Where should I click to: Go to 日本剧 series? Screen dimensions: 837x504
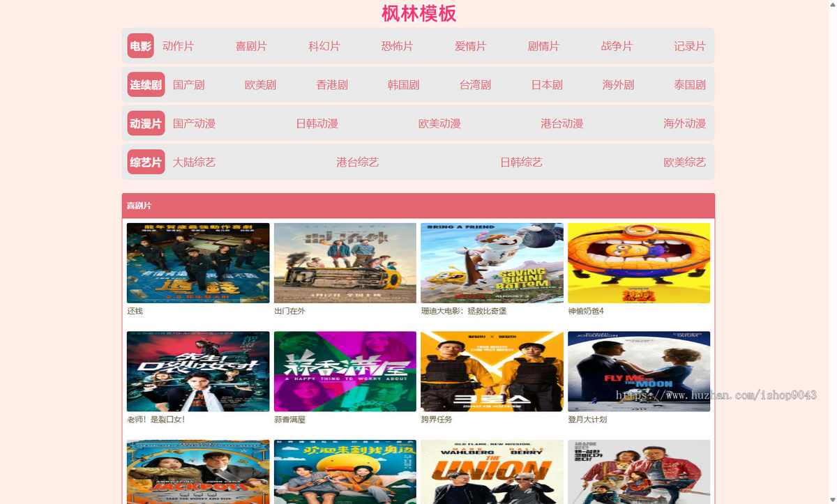coord(547,85)
